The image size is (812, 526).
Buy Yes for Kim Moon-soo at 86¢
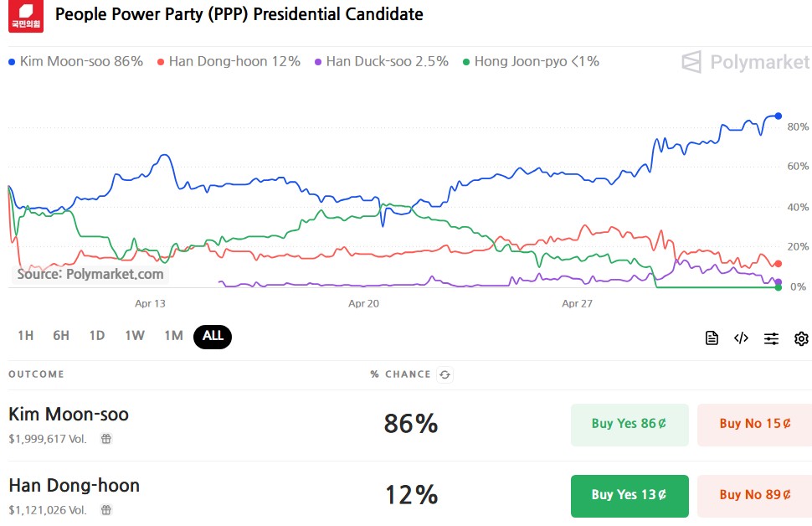click(630, 424)
